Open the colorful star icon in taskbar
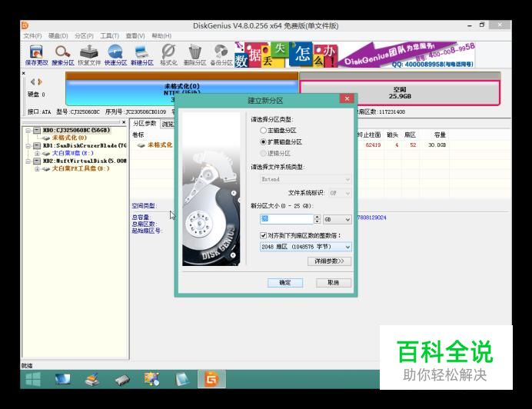This screenshot has height=409, width=532. tap(151, 379)
